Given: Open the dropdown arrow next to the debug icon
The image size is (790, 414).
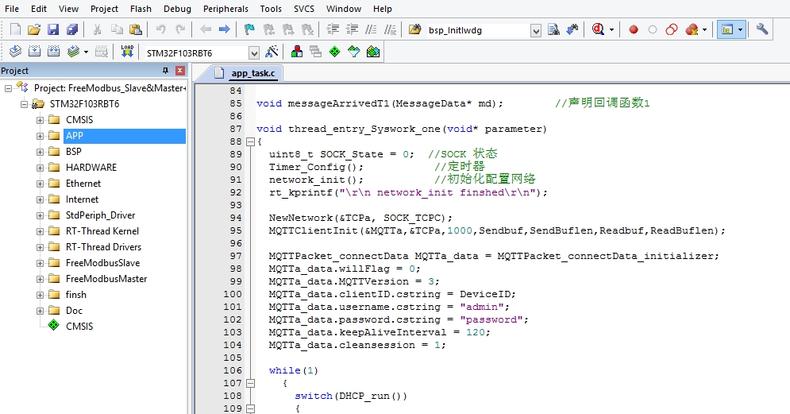Looking at the screenshot, I should click(x=611, y=30).
